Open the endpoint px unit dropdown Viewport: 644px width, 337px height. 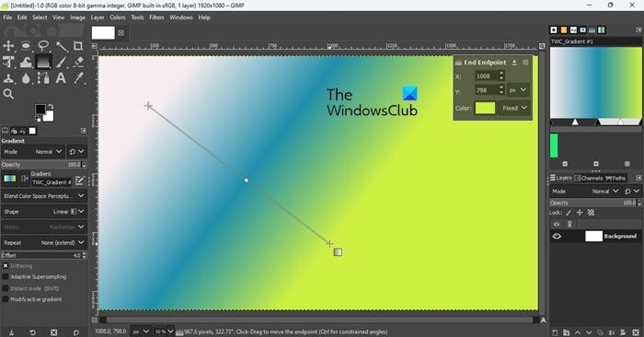[517, 90]
